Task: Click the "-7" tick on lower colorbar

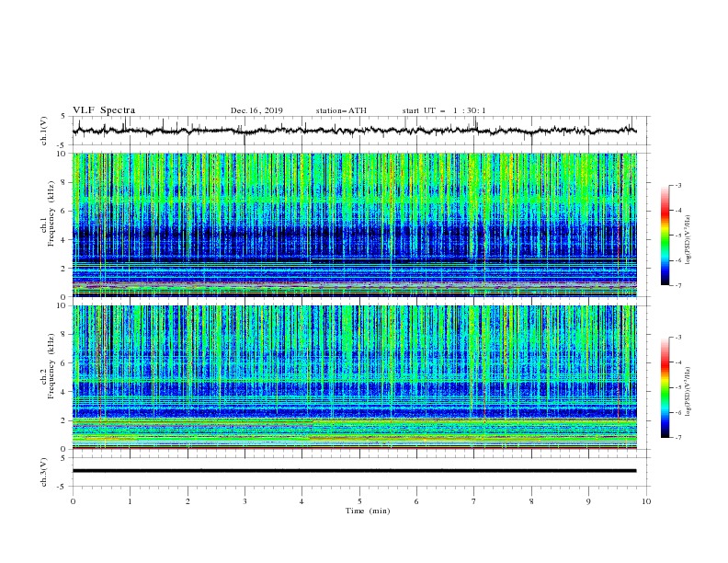Action: (677, 437)
